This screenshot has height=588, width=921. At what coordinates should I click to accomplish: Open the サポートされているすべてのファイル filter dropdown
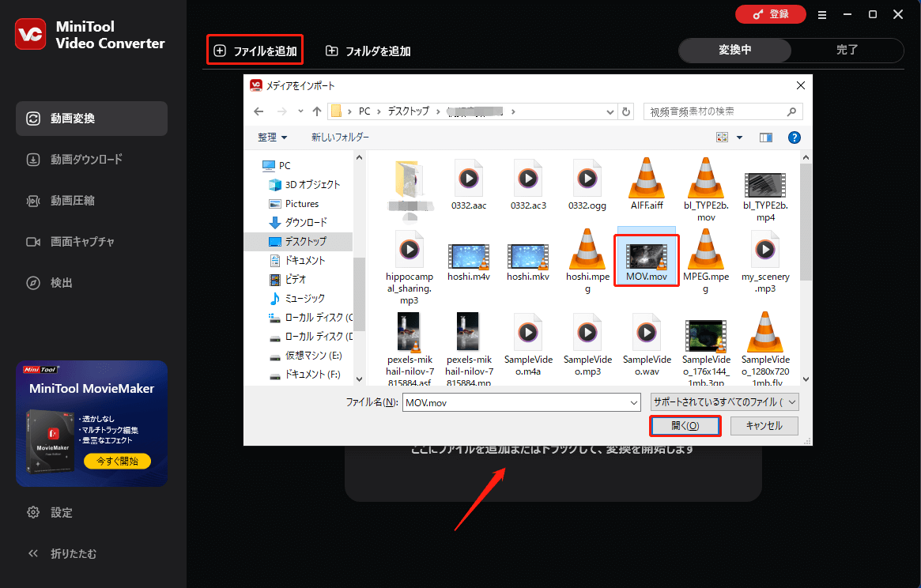(725, 401)
